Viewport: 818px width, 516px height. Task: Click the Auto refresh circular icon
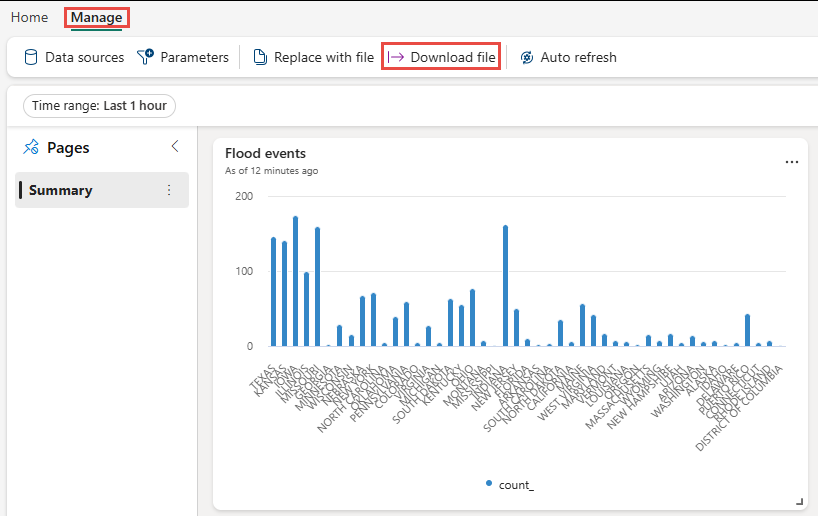(527, 57)
